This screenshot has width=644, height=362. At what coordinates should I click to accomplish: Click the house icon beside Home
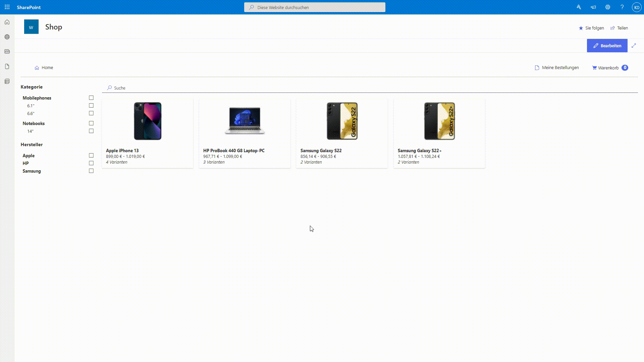click(x=37, y=68)
